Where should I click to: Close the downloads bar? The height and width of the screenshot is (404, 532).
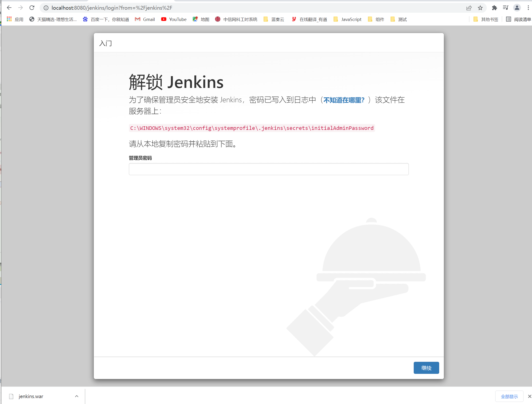click(529, 396)
